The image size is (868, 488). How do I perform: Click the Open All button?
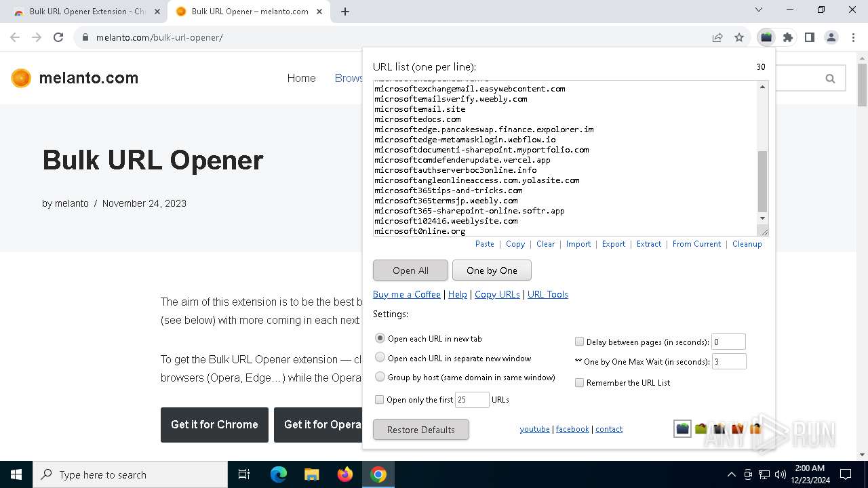[410, 270]
